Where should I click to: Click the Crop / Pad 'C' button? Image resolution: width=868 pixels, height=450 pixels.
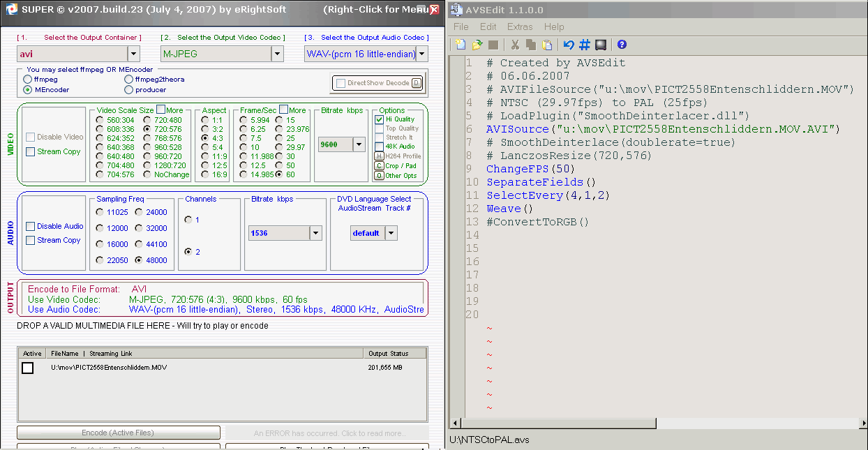[379, 166]
